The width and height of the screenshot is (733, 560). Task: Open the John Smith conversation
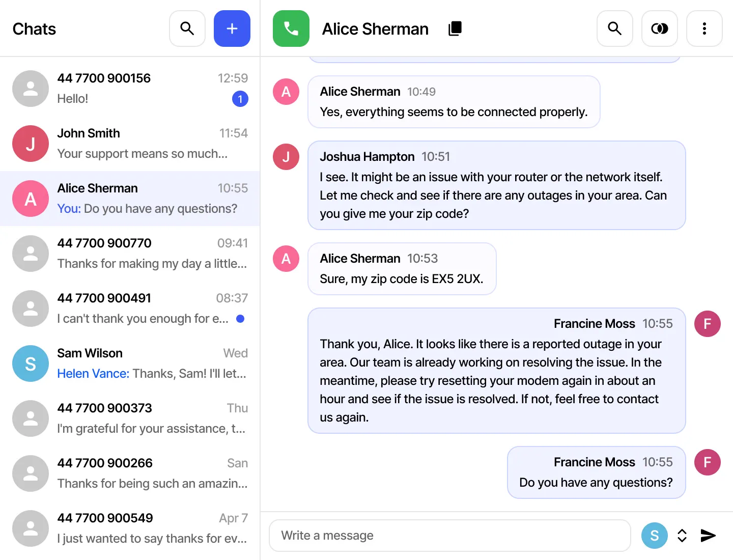pos(130,144)
